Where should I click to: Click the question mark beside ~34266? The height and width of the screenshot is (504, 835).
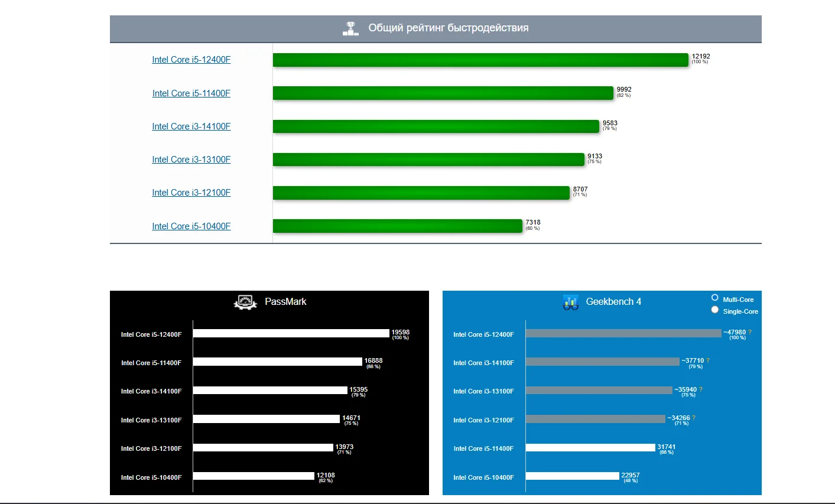[x=694, y=418]
